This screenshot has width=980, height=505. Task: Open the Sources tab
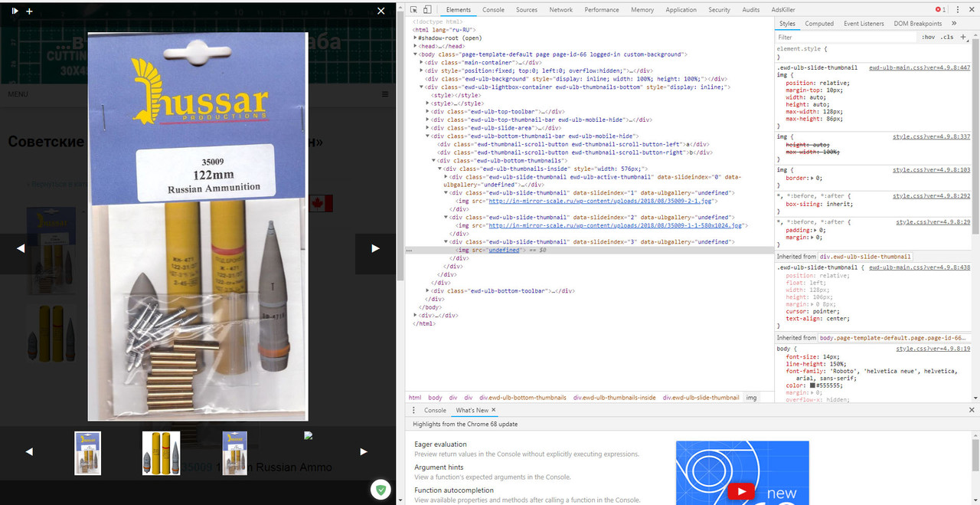click(527, 10)
